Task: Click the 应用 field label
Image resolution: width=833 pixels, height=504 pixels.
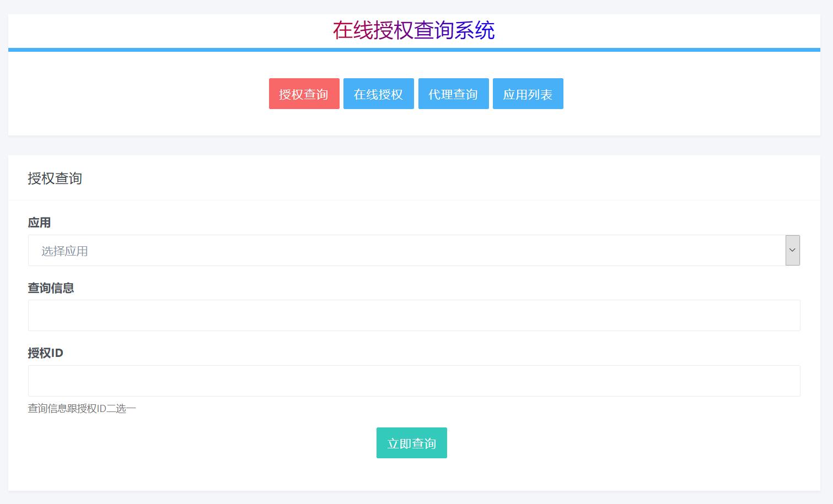Action: [x=40, y=223]
